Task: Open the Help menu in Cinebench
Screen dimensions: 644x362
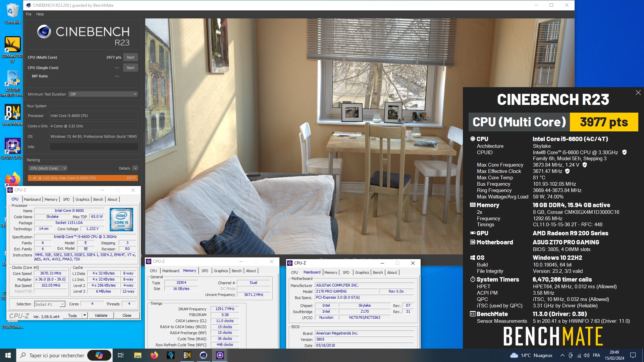Action: [x=40, y=14]
